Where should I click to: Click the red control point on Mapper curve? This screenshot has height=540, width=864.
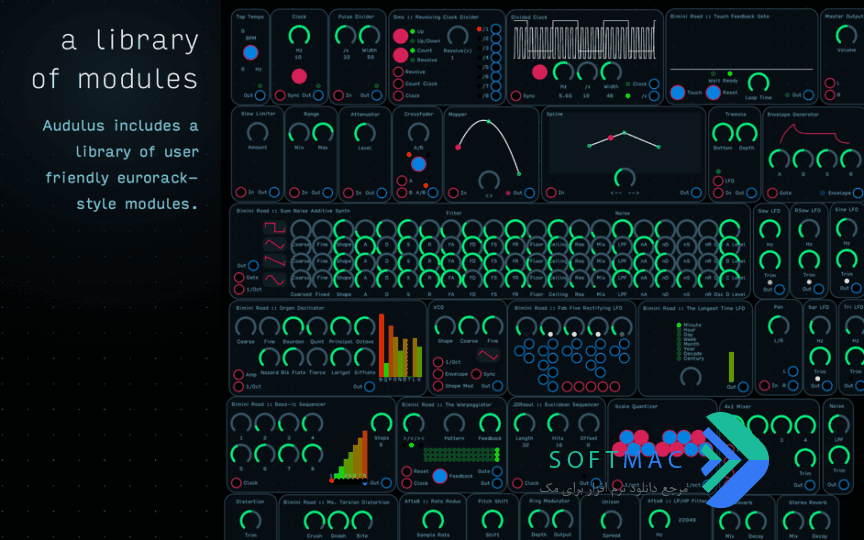tap(458, 147)
